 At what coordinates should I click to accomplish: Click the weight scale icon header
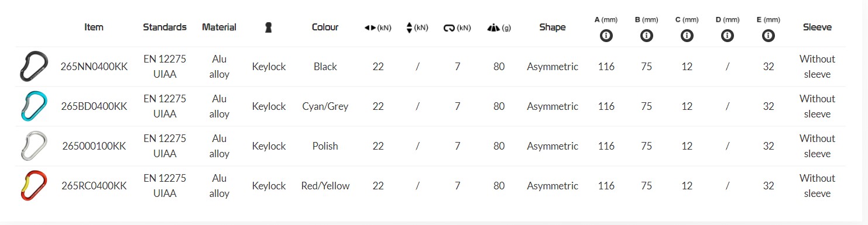493,27
